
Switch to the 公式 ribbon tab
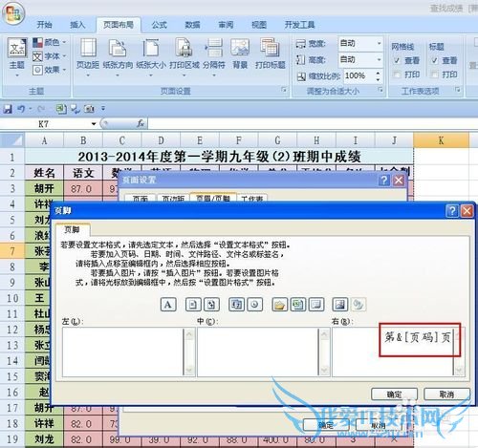coord(160,25)
